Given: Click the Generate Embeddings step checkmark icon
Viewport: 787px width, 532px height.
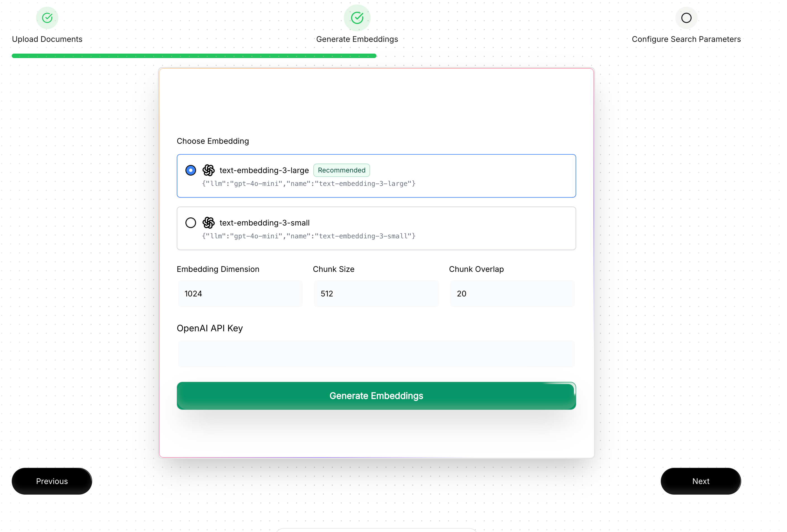Looking at the screenshot, I should [357, 18].
